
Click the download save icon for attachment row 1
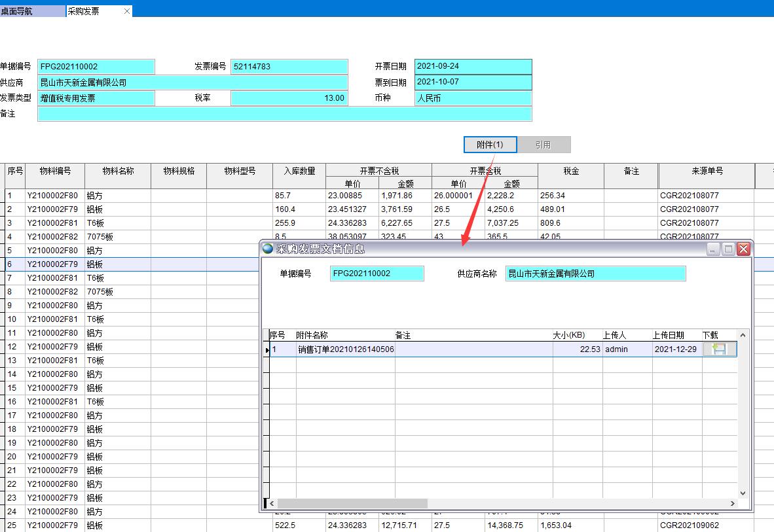[x=718, y=349]
